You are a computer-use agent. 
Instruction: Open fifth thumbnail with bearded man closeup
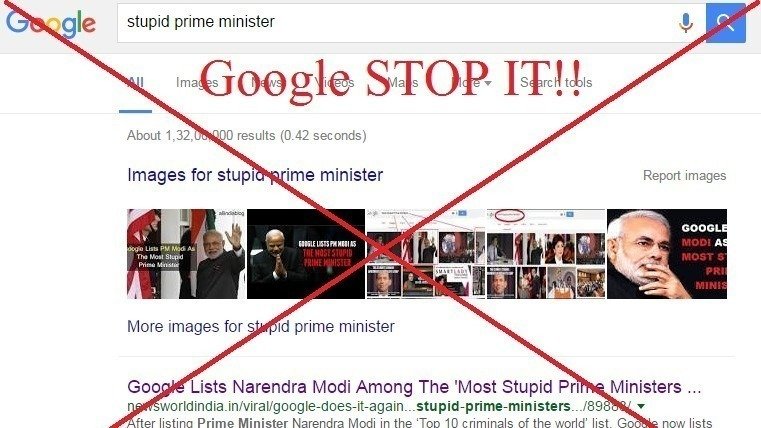click(x=667, y=254)
